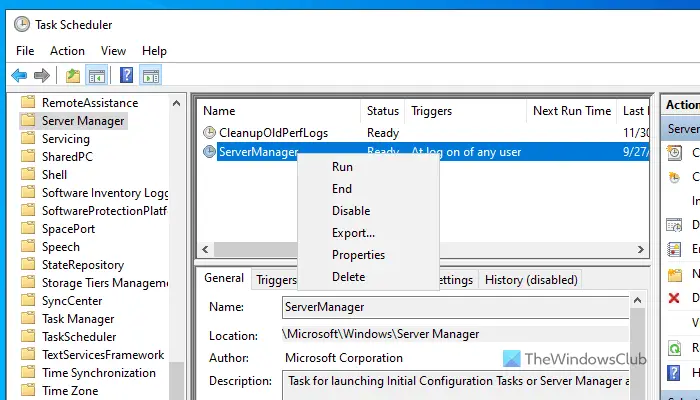Click the Back arrow toolbar icon
Screen dimensions: 700x400
19,75
